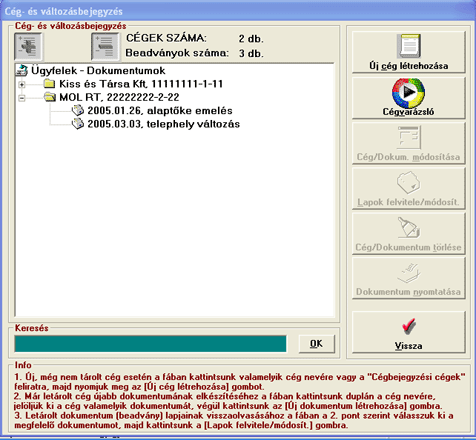Click the teal Keresés search field
The width and height of the screenshot is (476, 440).
pyautogui.click(x=150, y=344)
